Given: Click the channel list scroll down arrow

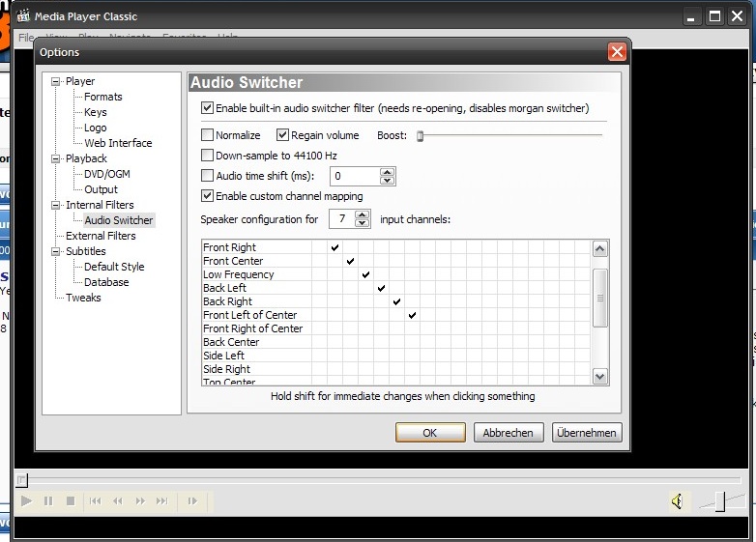Looking at the screenshot, I should (x=599, y=376).
